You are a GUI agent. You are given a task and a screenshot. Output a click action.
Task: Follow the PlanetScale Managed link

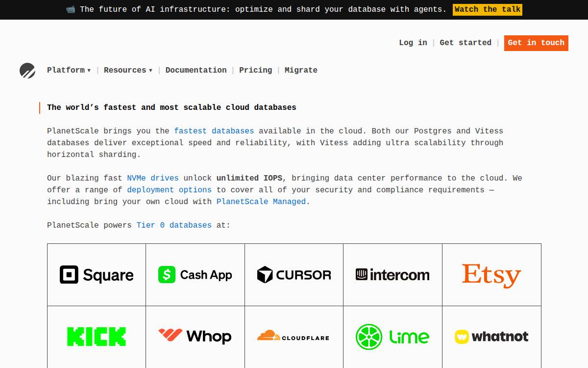261,202
